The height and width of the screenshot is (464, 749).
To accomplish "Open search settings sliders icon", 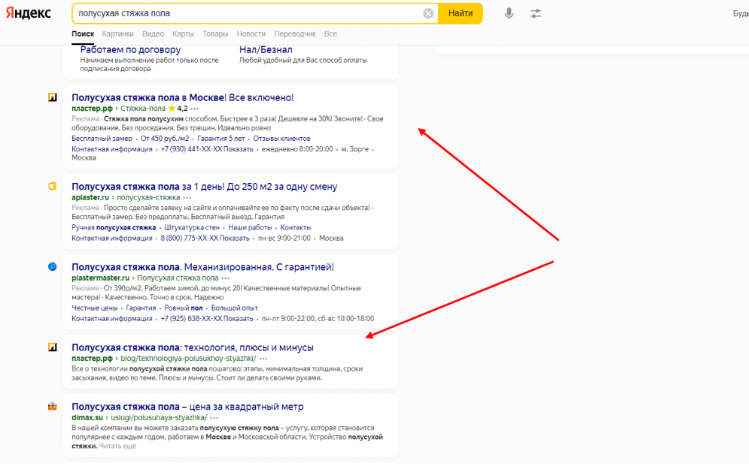I will coord(535,13).
